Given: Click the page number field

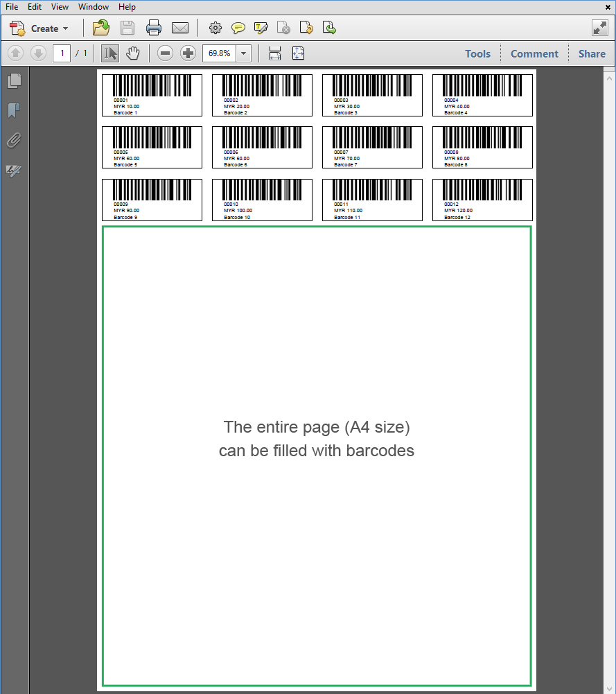Looking at the screenshot, I should (62, 53).
